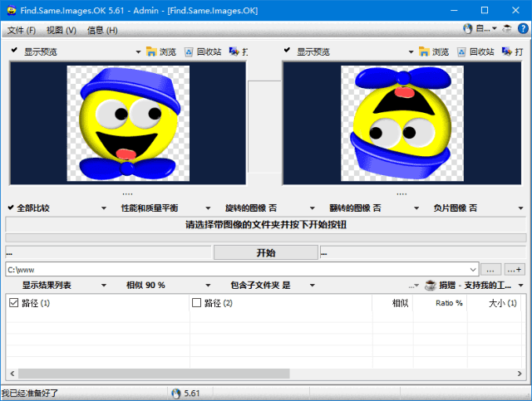Click the ...+ add folder button
532x401 pixels.
515,269
